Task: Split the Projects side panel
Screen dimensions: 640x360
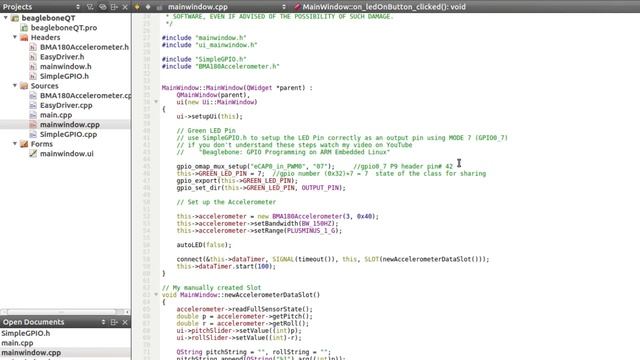Action: 114,7
